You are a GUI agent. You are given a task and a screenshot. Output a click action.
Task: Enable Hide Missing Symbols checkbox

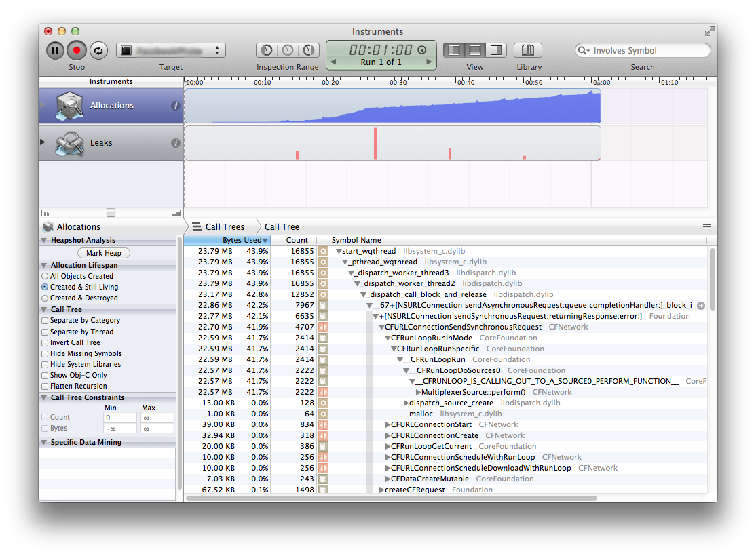pyautogui.click(x=45, y=354)
